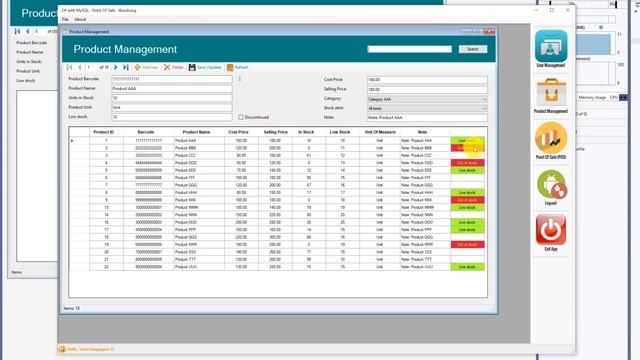Select the 'Product DDD' name cell
640x360 pixels.
click(x=199, y=163)
